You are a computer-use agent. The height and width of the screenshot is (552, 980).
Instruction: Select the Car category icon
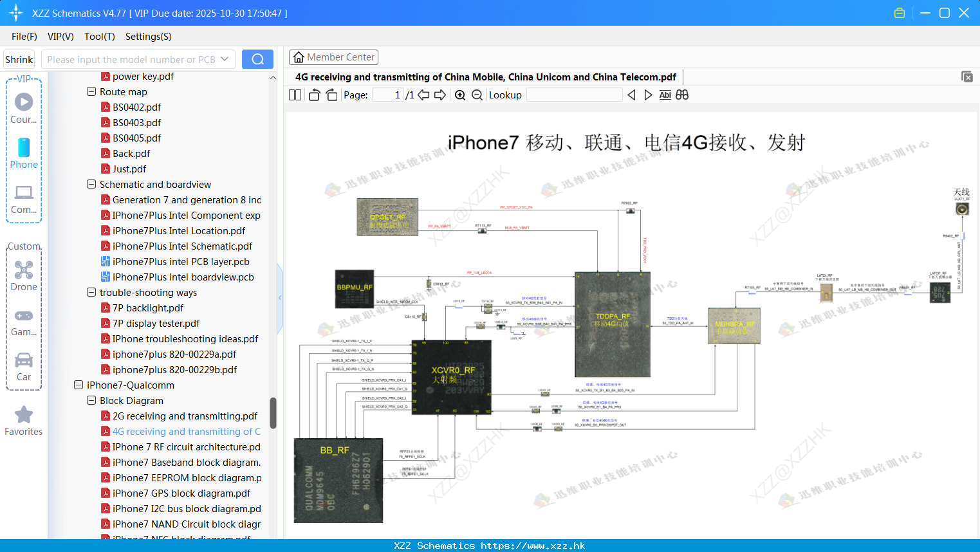24,367
